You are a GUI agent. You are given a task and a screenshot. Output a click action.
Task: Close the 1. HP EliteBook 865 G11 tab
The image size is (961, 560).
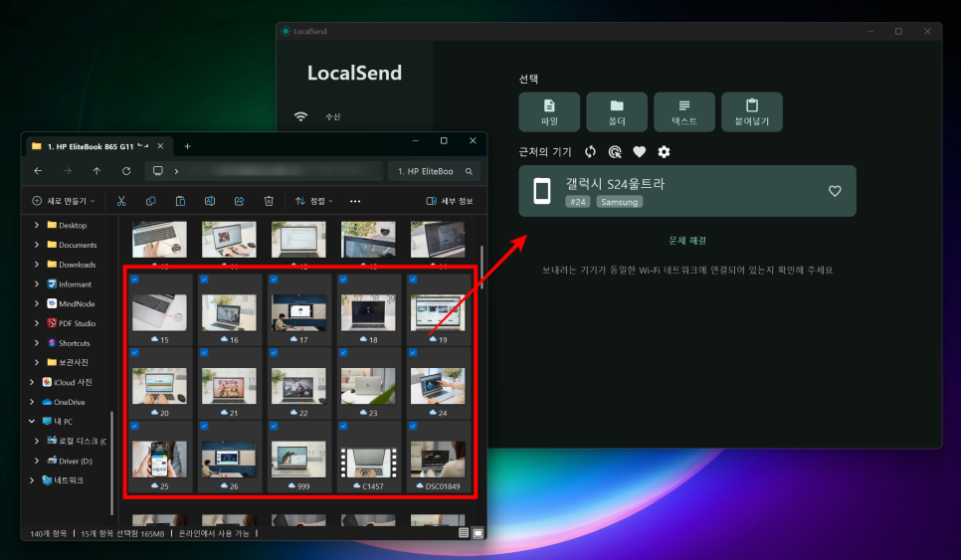(160, 146)
